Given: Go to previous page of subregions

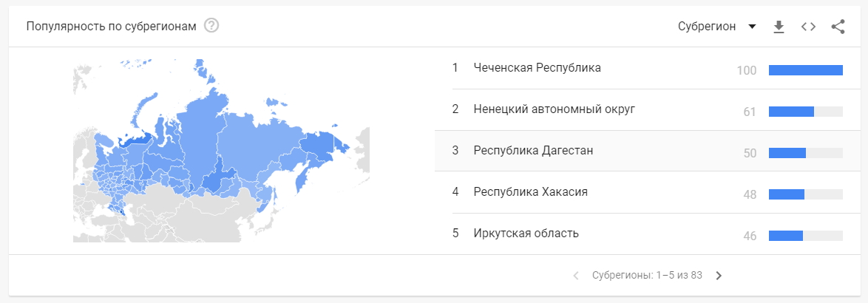Looking at the screenshot, I should point(576,276).
